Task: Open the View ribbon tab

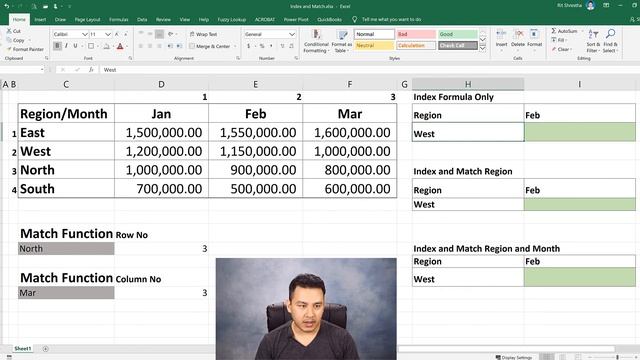Action: [184, 19]
